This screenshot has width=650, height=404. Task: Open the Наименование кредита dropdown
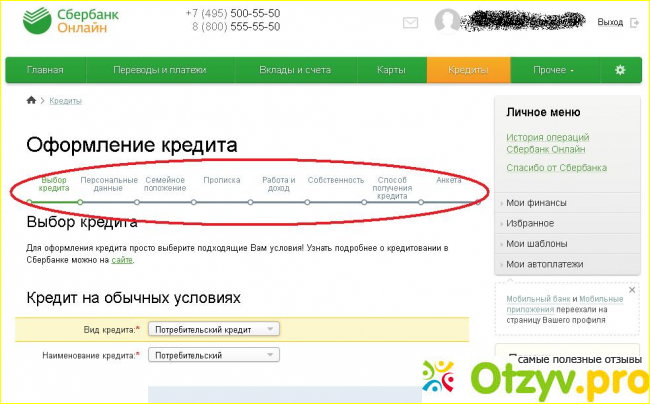tap(214, 355)
